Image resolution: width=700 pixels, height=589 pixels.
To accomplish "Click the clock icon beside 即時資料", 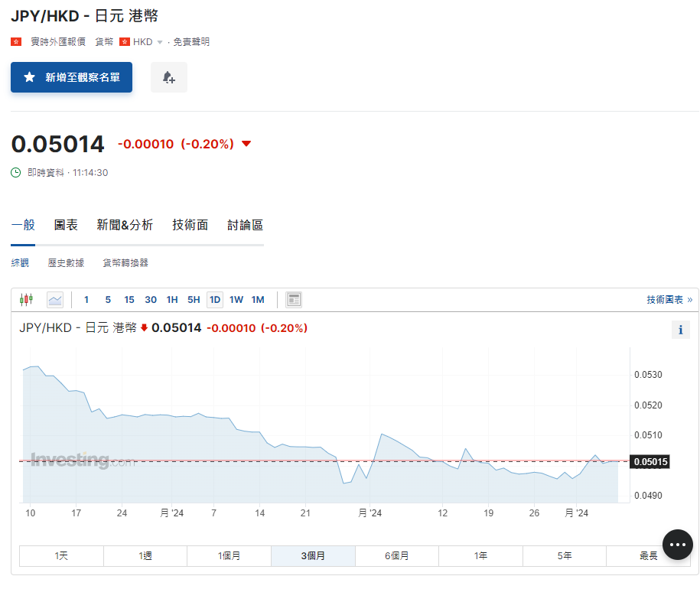I will click(x=16, y=173).
